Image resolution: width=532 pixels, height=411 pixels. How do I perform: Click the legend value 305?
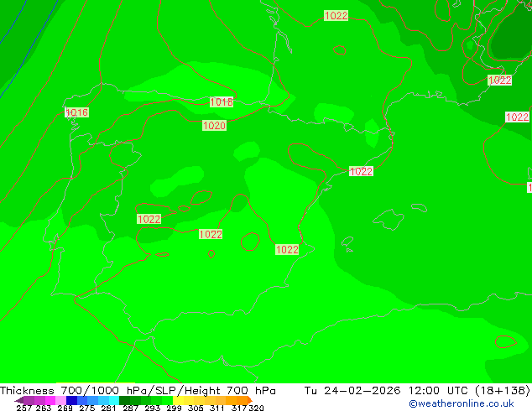196,408
